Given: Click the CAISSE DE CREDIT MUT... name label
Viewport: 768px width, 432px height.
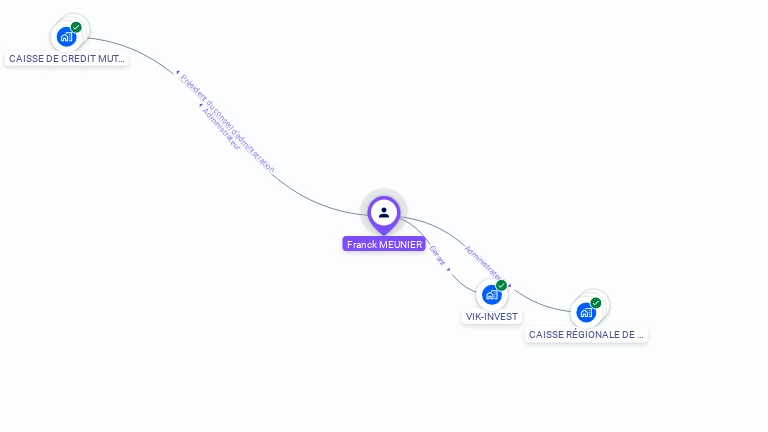Looking at the screenshot, I should click(67, 59).
